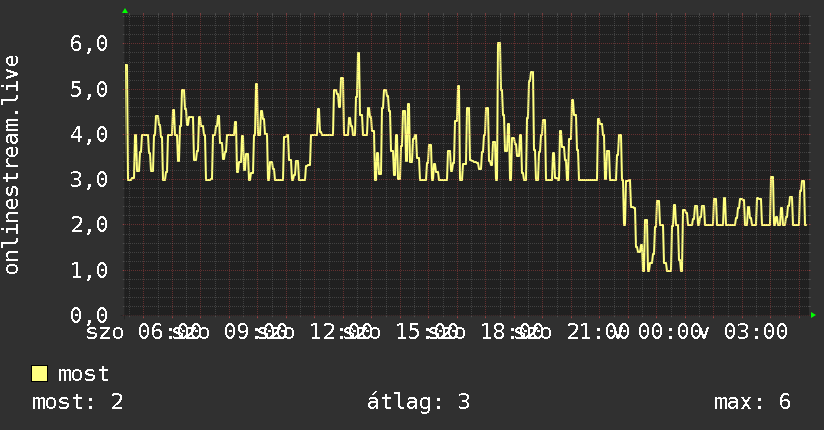Screen dimensions: 824x430
Task: Click the x-axis time label '21:00'
Action: coord(598,332)
